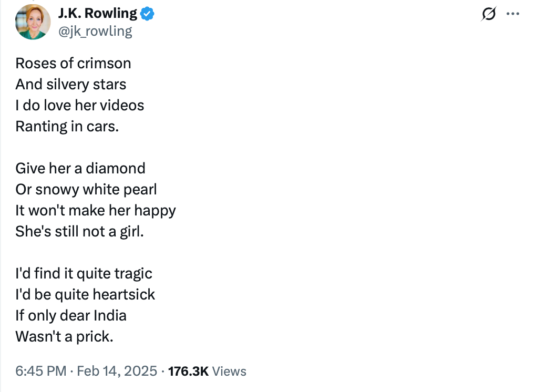Open the three-dot More options menu
The image size is (535, 392).
click(x=512, y=14)
